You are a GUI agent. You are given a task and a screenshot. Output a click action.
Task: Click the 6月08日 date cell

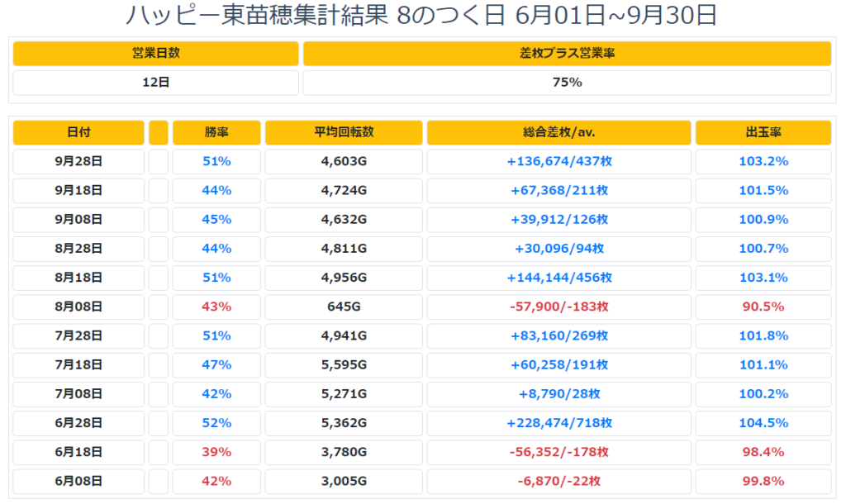click(x=78, y=482)
